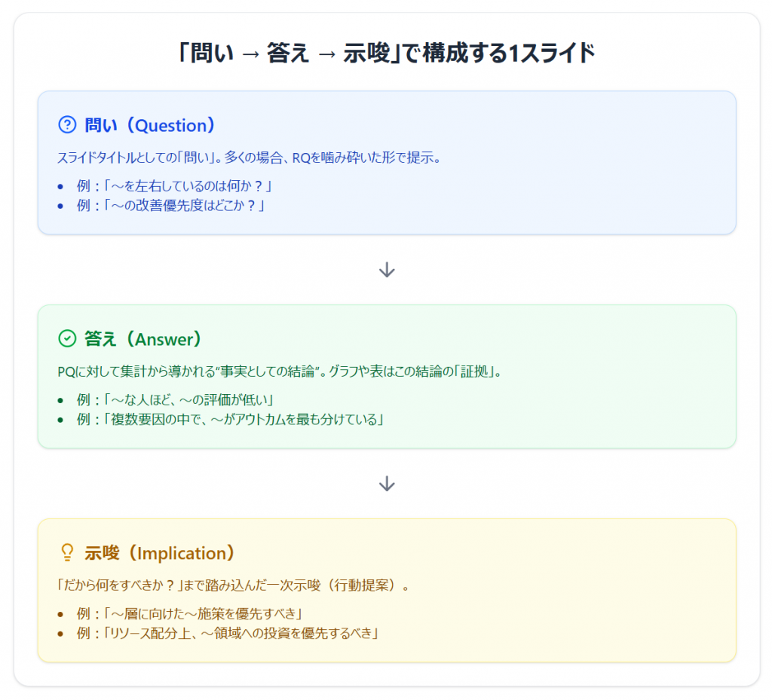Select the example 「〜層に向けた〜施策を優先すべき」
This screenshot has height=700, width=772.
click(x=190, y=613)
